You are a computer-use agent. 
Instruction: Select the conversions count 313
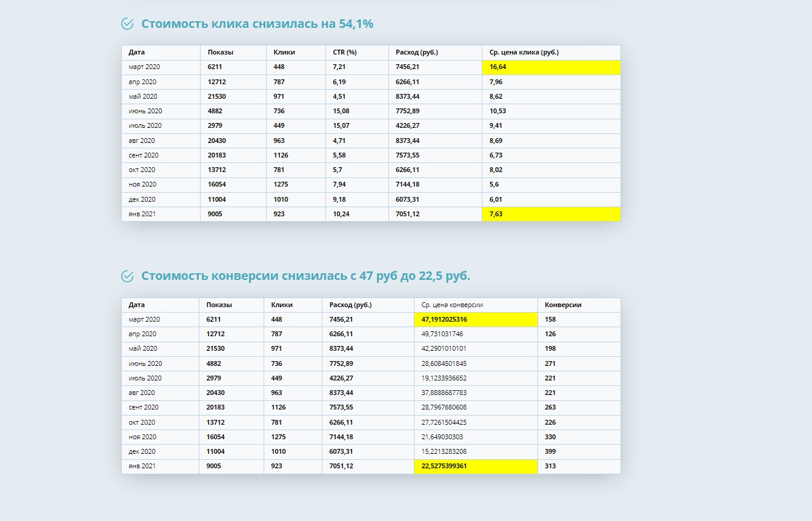550,466
